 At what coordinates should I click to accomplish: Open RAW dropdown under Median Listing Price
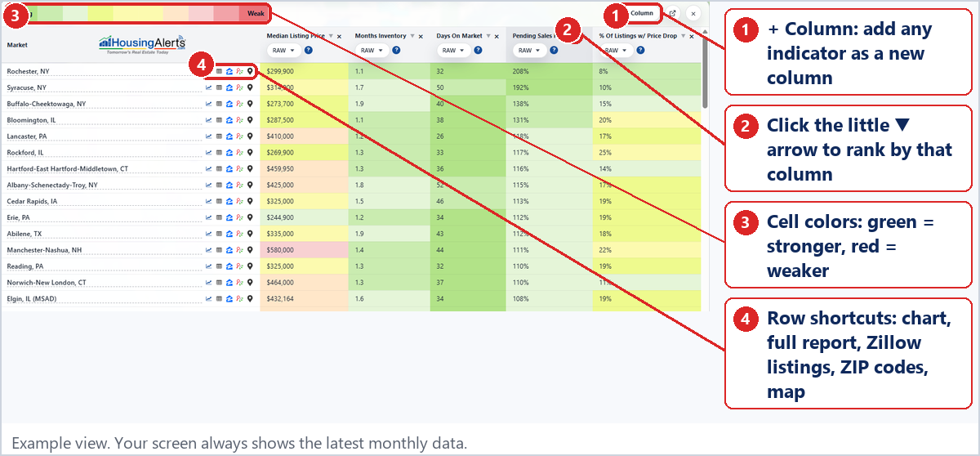(284, 50)
